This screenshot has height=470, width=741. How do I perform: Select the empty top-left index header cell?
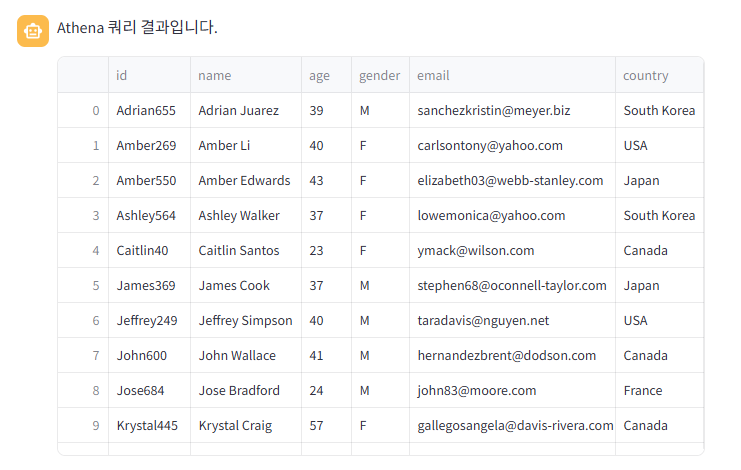[83, 75]
